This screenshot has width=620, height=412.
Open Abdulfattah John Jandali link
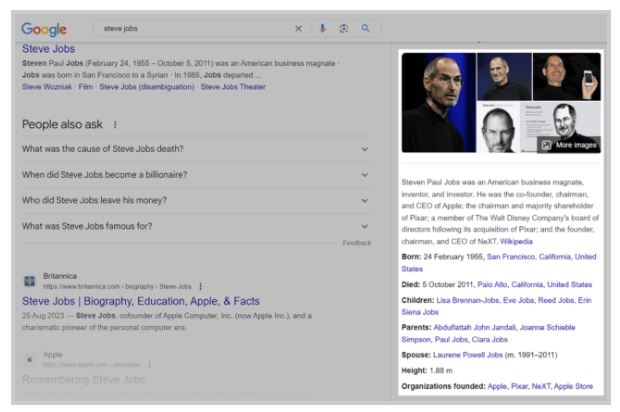[474, 327]
